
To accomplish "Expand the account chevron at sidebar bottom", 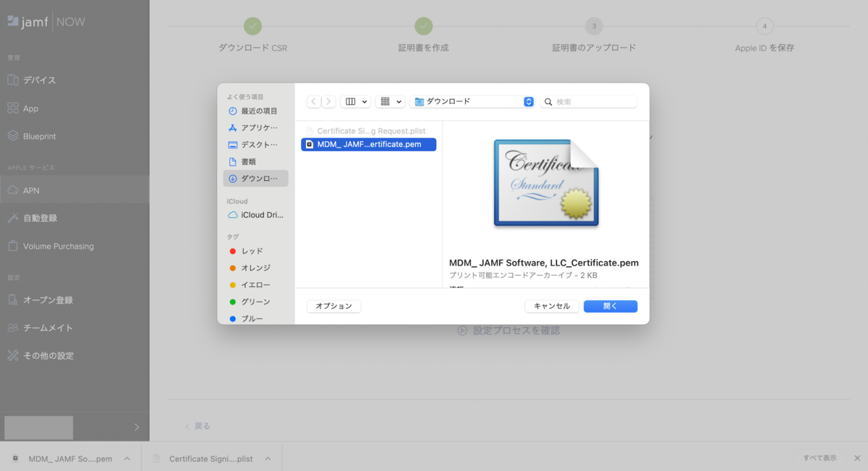I will 137,428.
